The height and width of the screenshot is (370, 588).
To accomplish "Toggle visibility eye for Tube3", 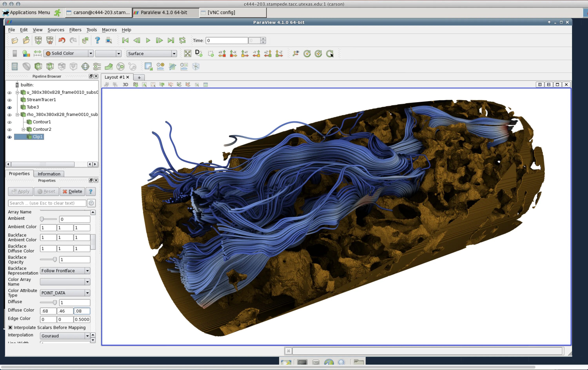I will tap(10, 107).
